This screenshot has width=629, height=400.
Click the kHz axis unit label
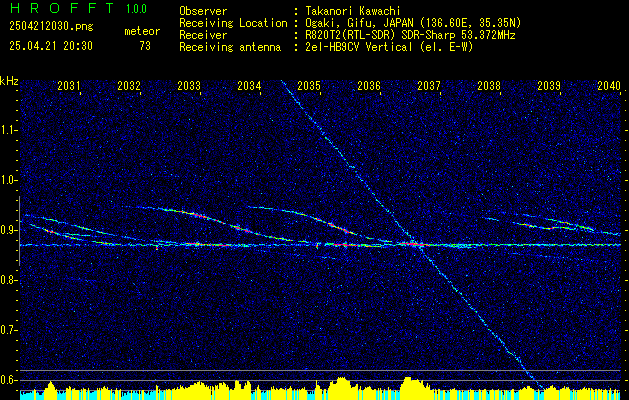click(9, 81)
